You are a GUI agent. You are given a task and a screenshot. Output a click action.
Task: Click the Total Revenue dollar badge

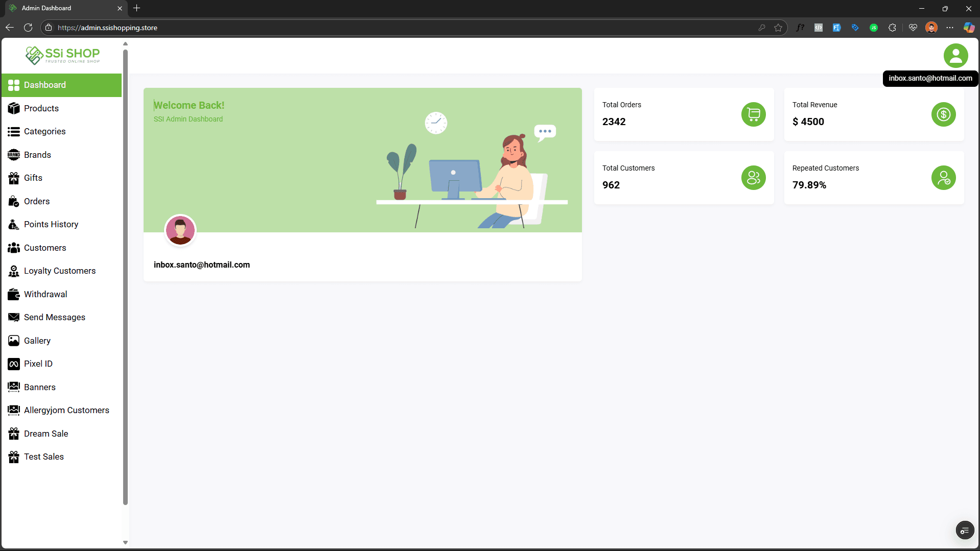[943, 114]
